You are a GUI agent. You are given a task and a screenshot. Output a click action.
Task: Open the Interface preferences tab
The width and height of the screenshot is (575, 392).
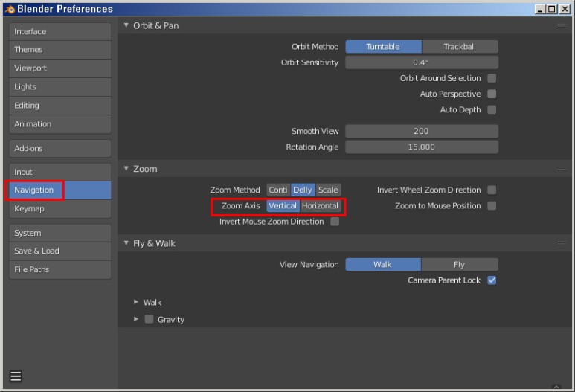pyautogui.click(x=60, y=31)
